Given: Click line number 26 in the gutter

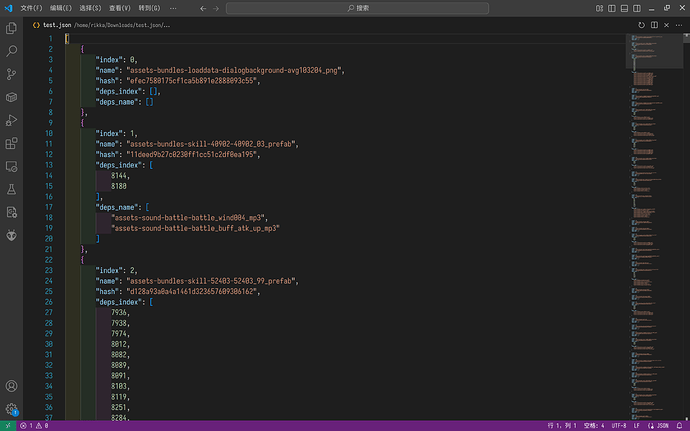Looking at the screenshot, I should [49, 302].
